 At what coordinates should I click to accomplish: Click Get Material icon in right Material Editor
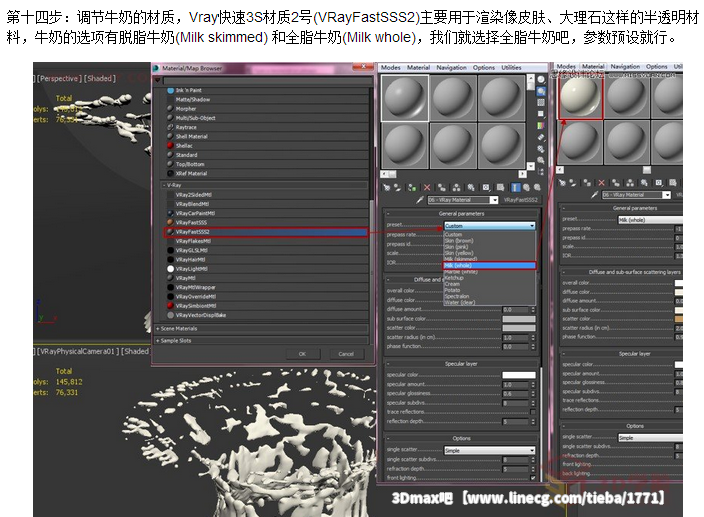click(x=562, y=182)
